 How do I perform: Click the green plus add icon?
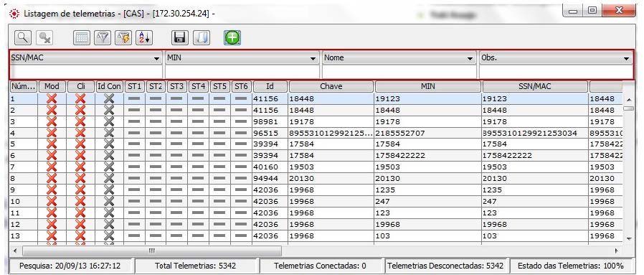(x=232, y=38)
